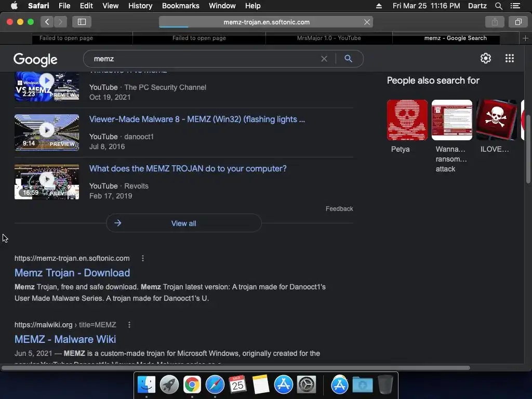The width and height of the screenshot is (532, 399).
Task: Click the date and time clock
Action: pos(426,6)
